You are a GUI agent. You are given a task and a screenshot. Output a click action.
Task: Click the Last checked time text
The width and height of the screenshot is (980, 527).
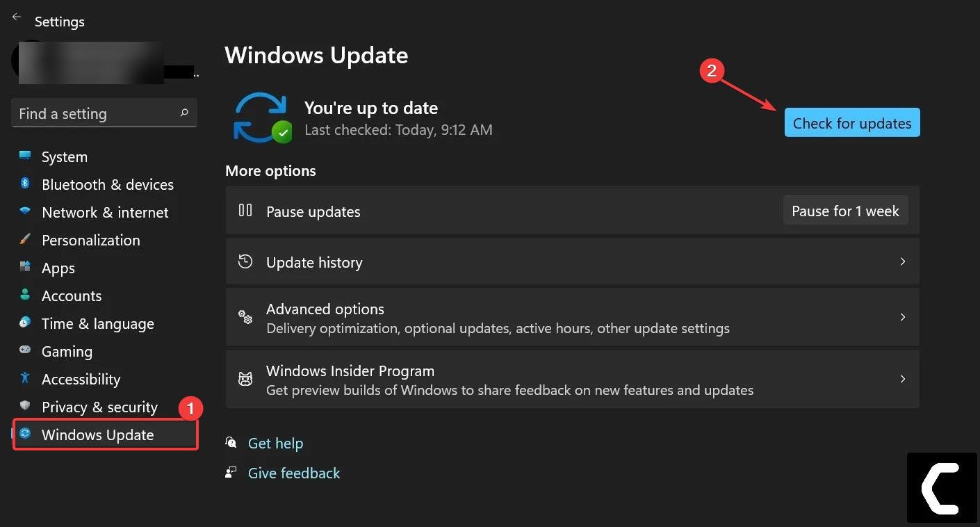(x=398, y=129)
